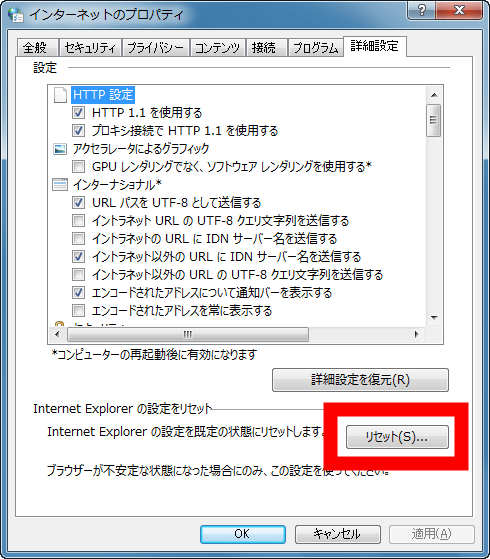Image resolution: width=490 pixels, height=559 pixels.
Task: Toggle URL パスを UTF-8 として送信する
Action: (78, 202)
